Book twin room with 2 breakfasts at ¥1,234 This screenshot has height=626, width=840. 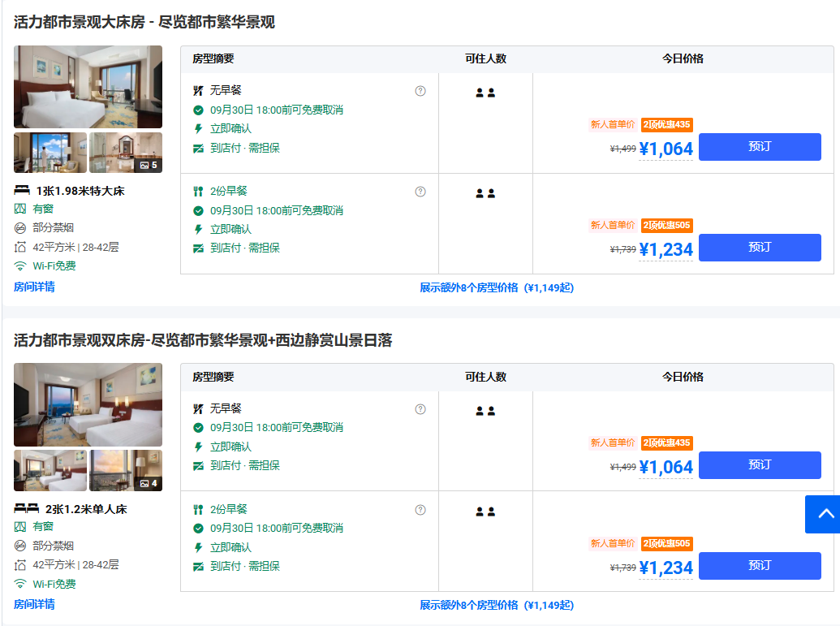pos(759,566)
